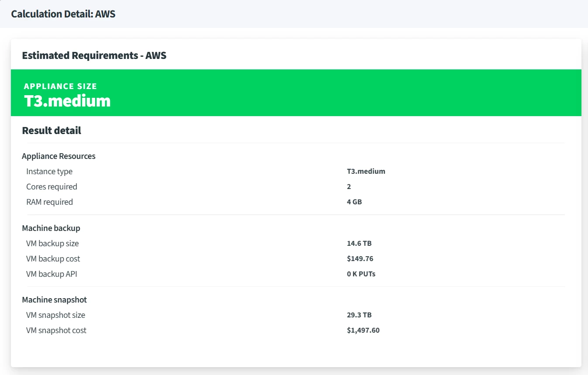Click the VM snapshot cost label
This screenshot has width=588, height=375.
click(x=56, y=330)
